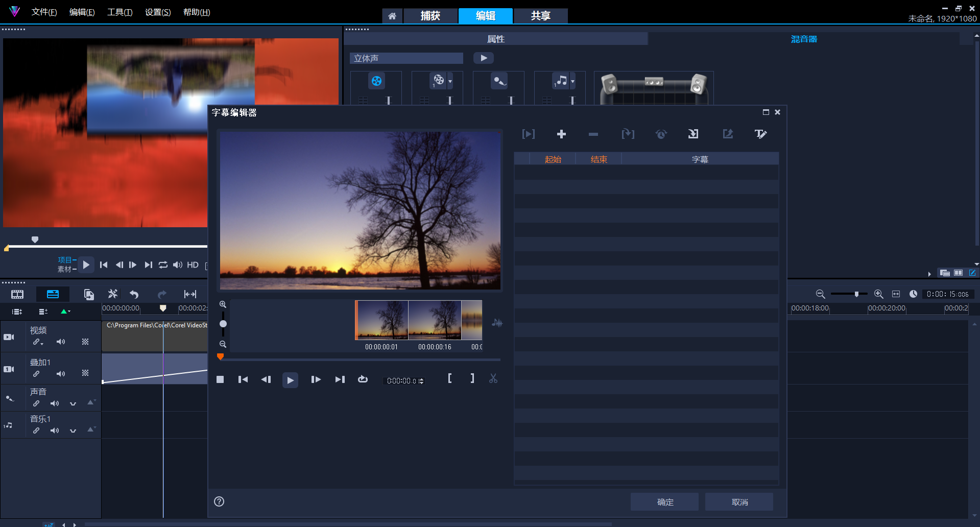This screenshot has height=527, width=980.
Task: Click the undo icon above the timeline
Action: tap(134, 294)
